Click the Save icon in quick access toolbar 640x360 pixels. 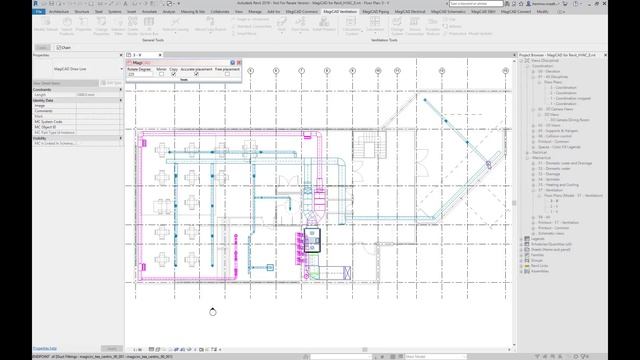(52, 3)
